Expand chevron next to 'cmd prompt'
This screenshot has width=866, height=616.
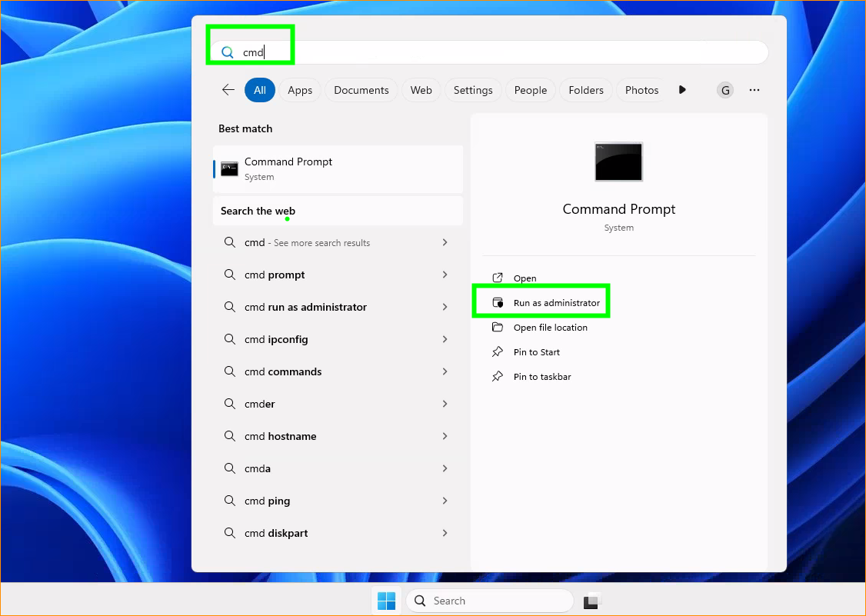click(445, 275)
